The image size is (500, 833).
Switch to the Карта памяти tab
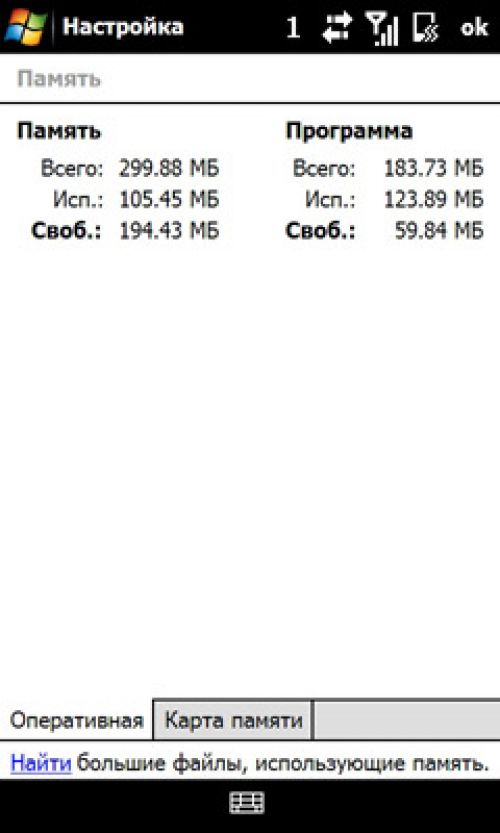coord(233,720)
